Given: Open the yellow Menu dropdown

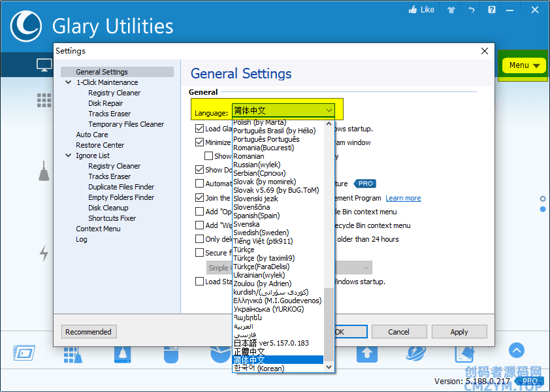Looking at the screenshot, I should [524, 65].
